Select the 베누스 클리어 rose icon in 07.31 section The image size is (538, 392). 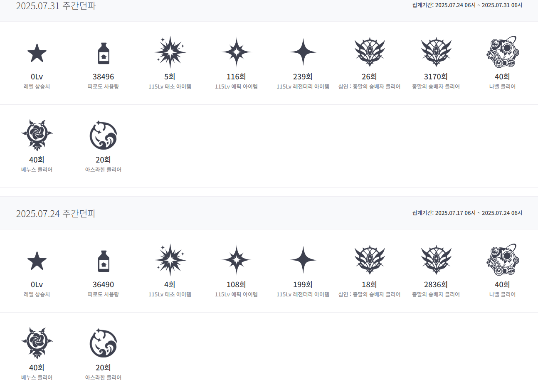click(37, 135)
